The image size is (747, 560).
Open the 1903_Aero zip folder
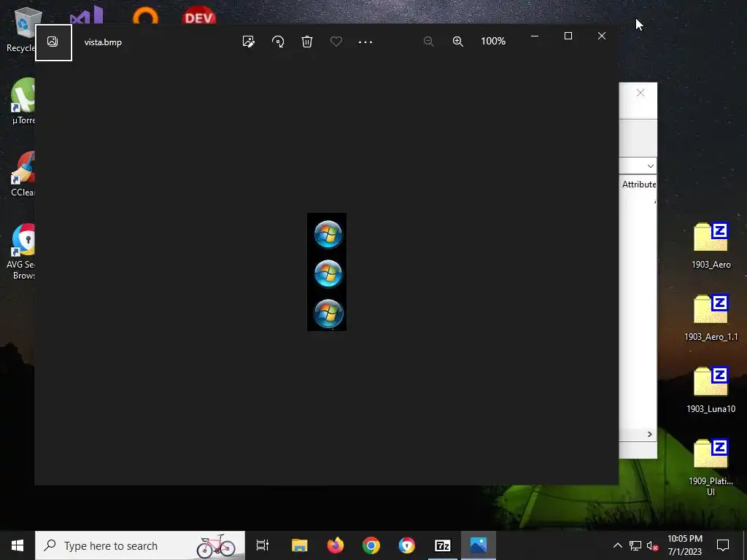click(x=711, y=246)
